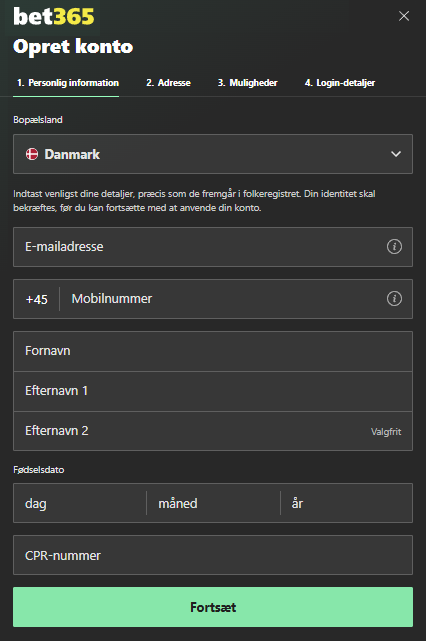The image size is (426, 641).
Task: Click the +45 country code prefix
Action: [x=36, y=299]
